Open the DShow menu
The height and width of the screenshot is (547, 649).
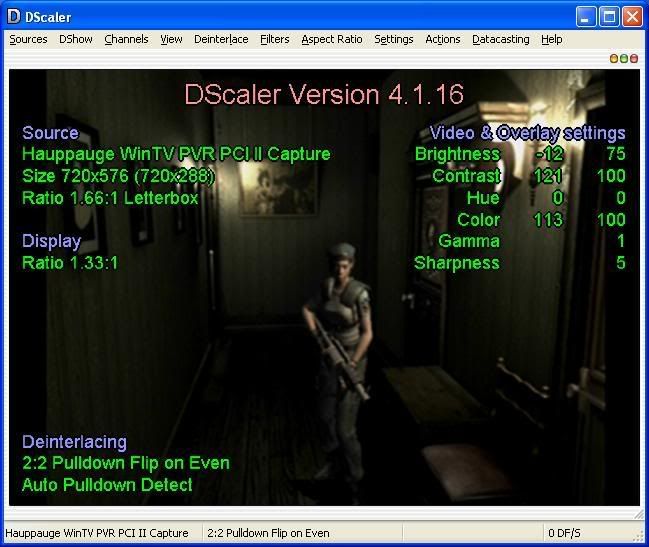[76, 39]
